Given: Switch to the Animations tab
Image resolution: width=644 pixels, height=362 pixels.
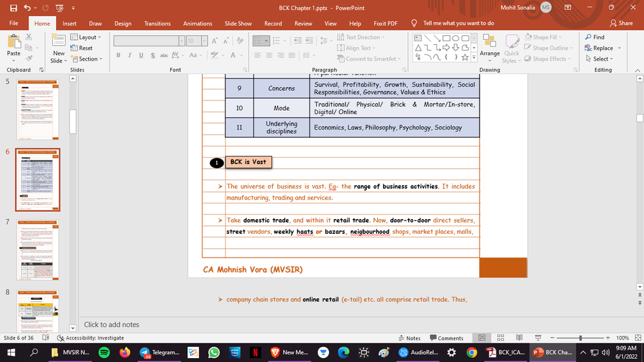Looking at the screenshot, I should [197, 23].
